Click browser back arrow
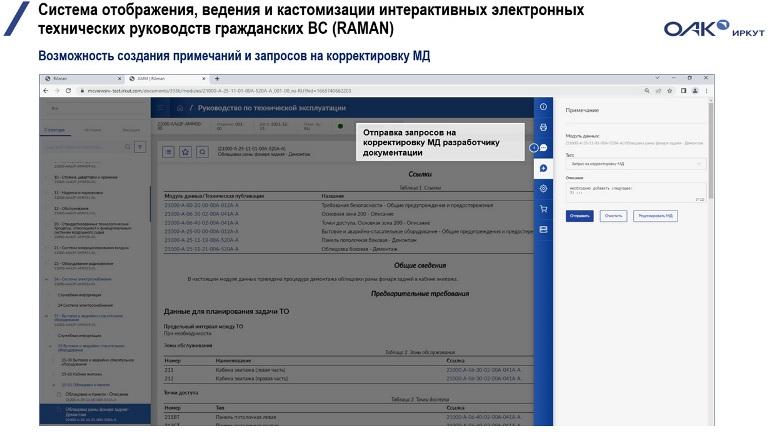 tap(46, 91)
